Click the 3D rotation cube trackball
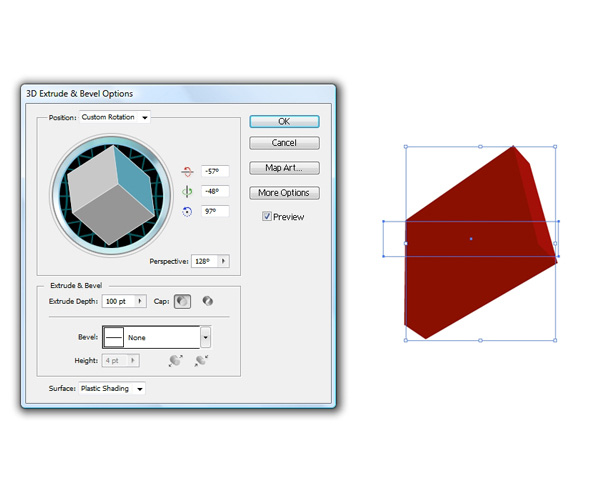600x500 pixels. [x=111, y=195]
